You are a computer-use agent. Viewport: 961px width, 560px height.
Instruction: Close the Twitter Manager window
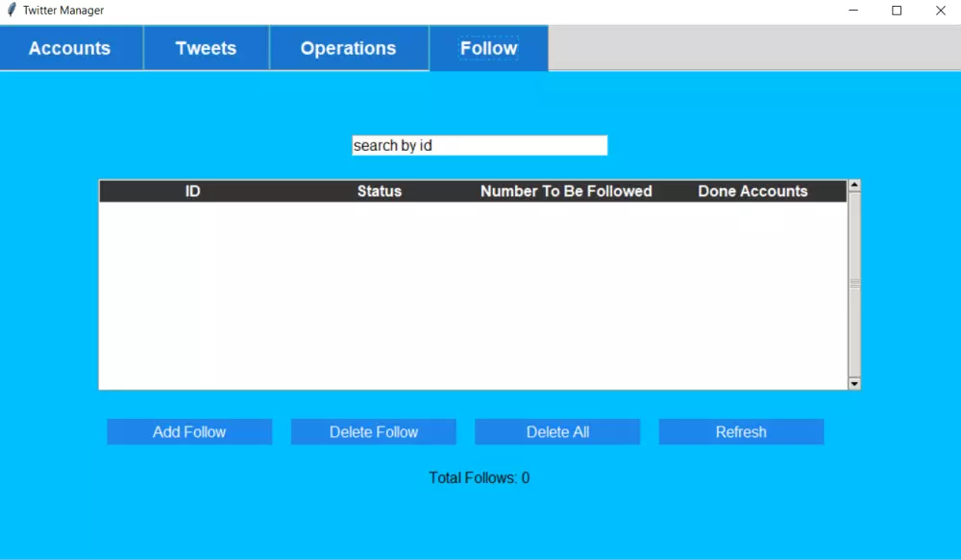click(940, 11)
